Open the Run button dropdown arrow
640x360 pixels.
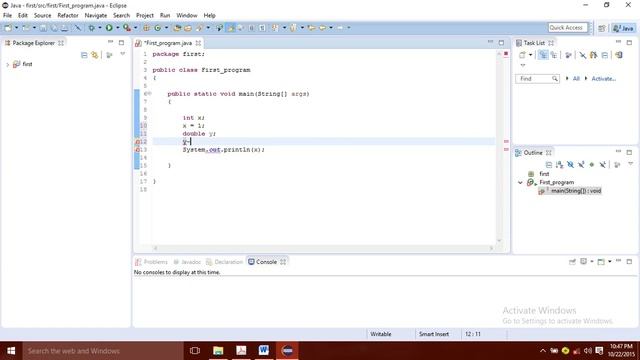click(118, 28)
